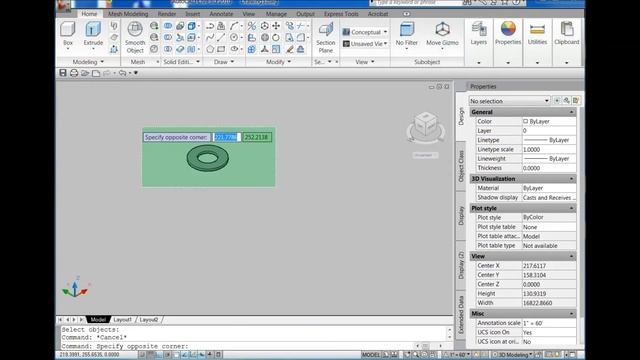640x360 pixels.
Task: Collapse the Plot style section
Action: (x=571, y=208)
